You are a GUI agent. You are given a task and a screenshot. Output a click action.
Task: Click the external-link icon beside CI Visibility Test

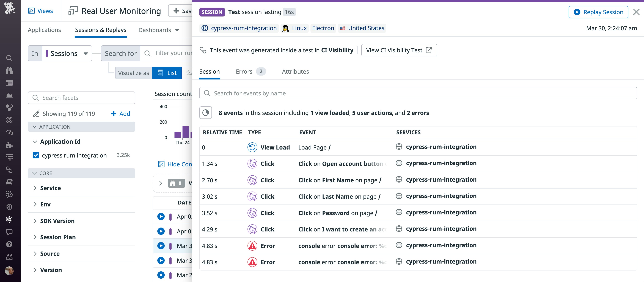(x=429, y=50)
